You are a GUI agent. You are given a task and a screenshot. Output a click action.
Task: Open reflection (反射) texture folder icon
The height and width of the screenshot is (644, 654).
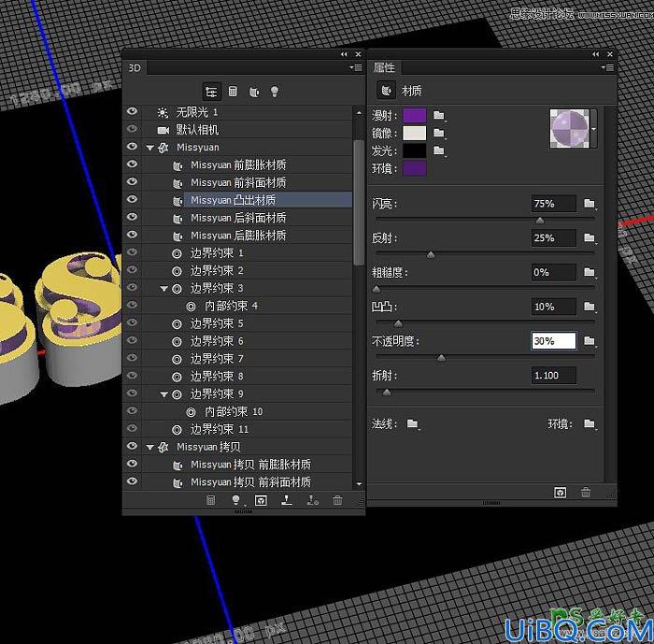point(590,238)
